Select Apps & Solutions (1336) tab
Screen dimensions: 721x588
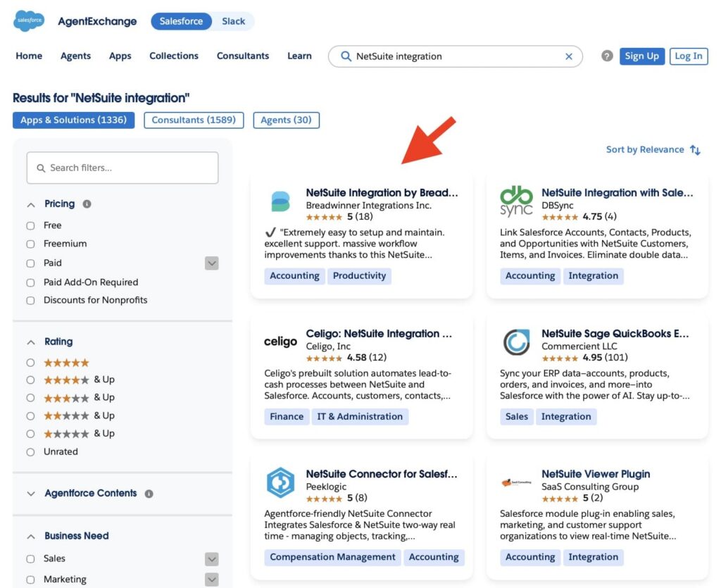[x=73, y=120]
